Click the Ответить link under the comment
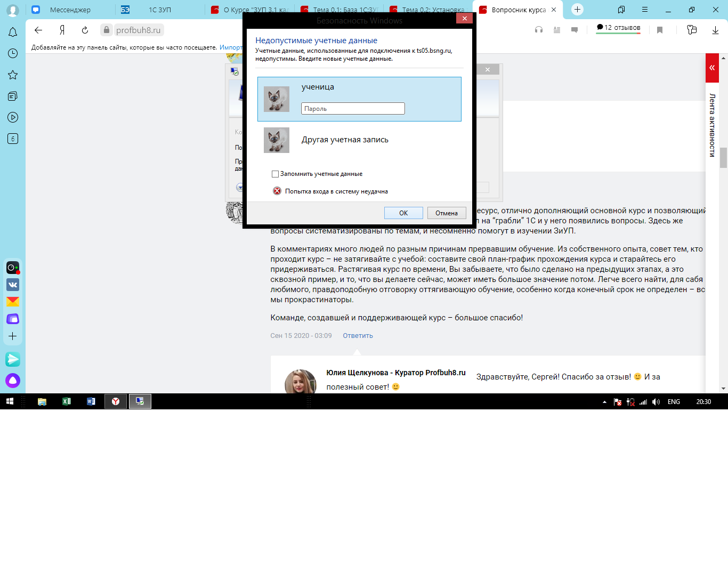Image resolution: width=728 pixels, height=565 pixels. 358,336
